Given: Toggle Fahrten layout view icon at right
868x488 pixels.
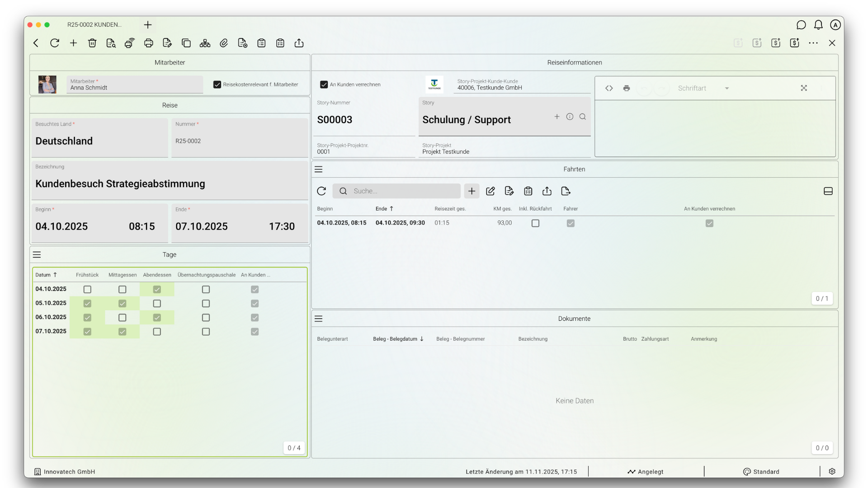Looking at the screenshot, I should [828, 191].
